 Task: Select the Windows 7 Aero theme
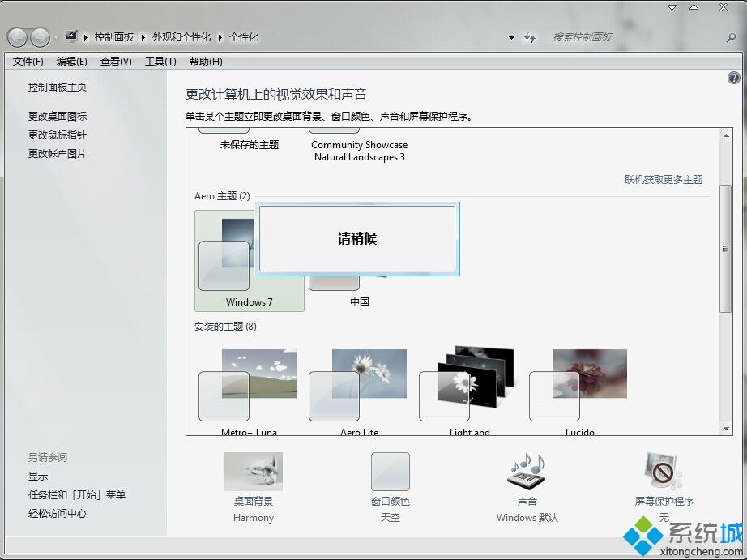(250, 261)
